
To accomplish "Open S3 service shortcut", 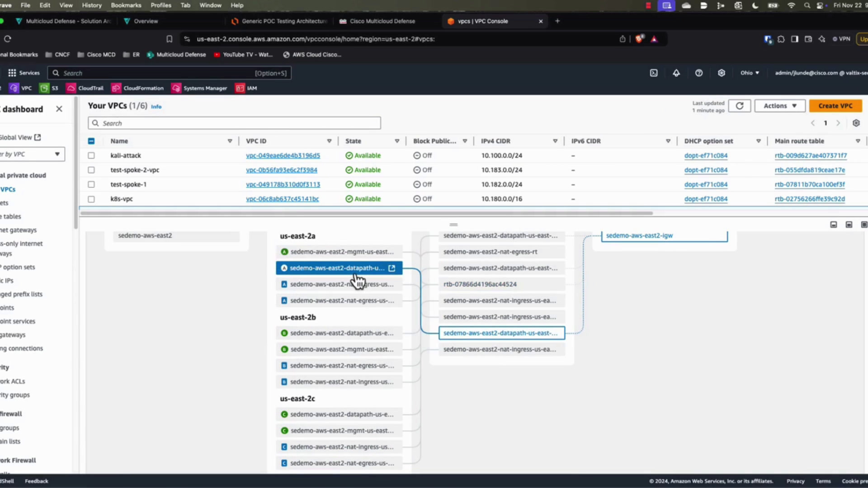I will click(49, 88).
